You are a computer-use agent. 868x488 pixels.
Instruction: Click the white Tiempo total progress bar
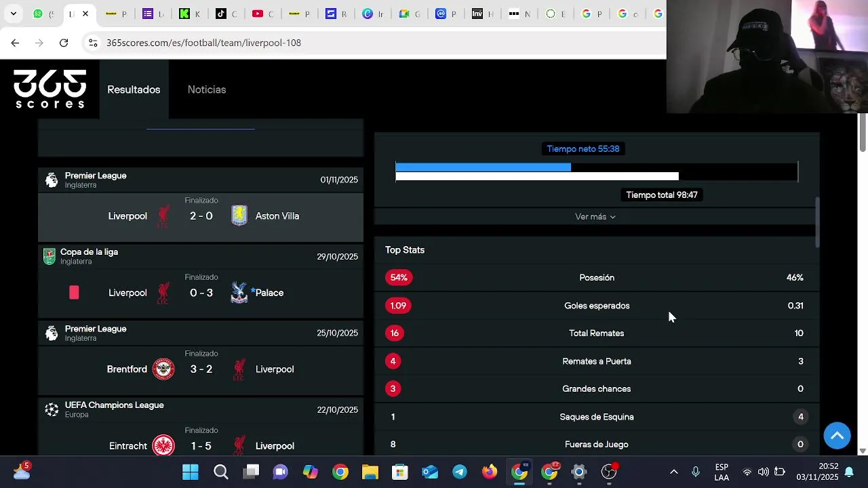(537, 176)
